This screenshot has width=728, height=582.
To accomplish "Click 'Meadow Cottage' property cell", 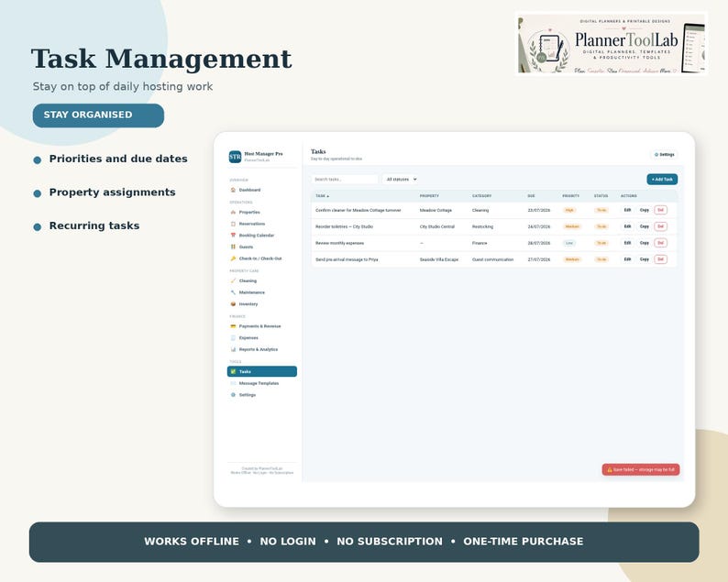I will [436, 210].
